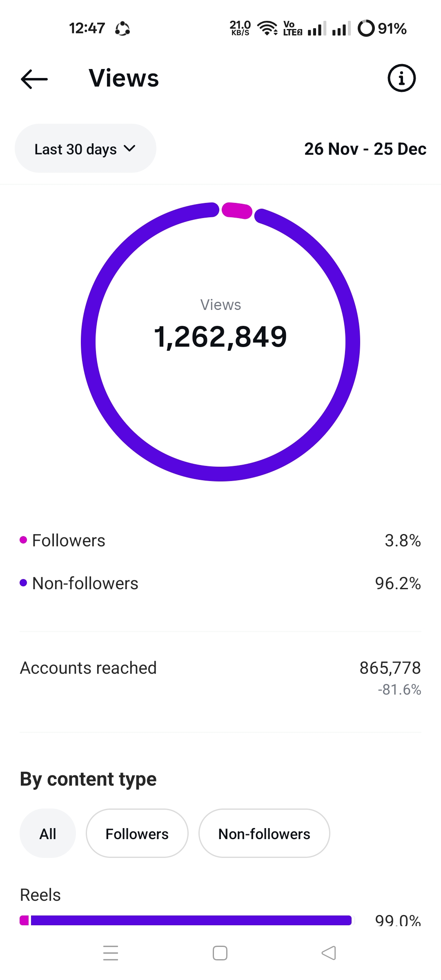Open the Last 30 days dropdown
The image size is (441, 980).
pyautogui.click(x=85, y=149)
